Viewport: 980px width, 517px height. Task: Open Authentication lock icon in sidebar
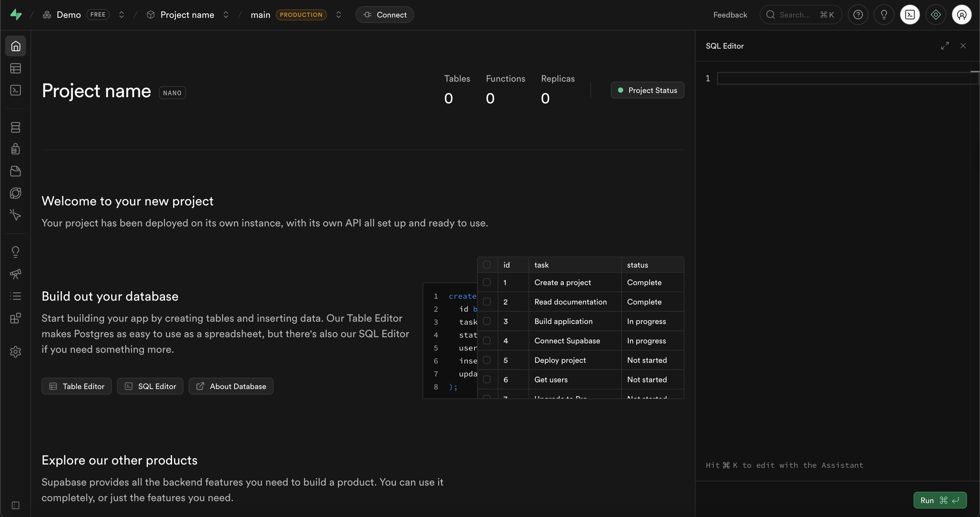coord(16,149)
